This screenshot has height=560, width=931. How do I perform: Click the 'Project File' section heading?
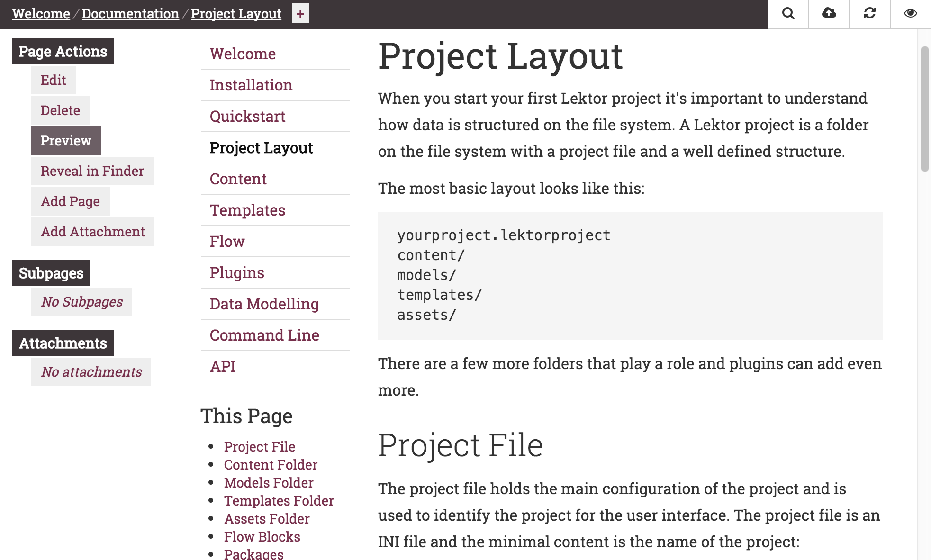461,445
